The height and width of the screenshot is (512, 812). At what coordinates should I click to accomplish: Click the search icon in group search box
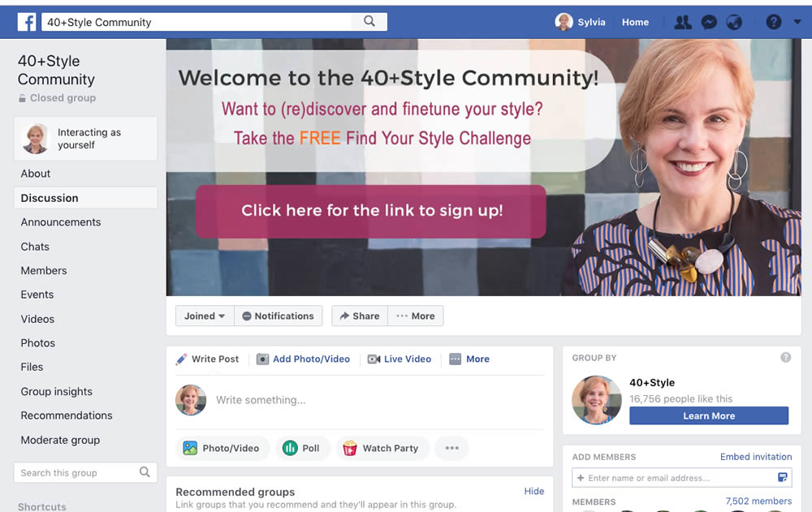(x=145, y=472)
